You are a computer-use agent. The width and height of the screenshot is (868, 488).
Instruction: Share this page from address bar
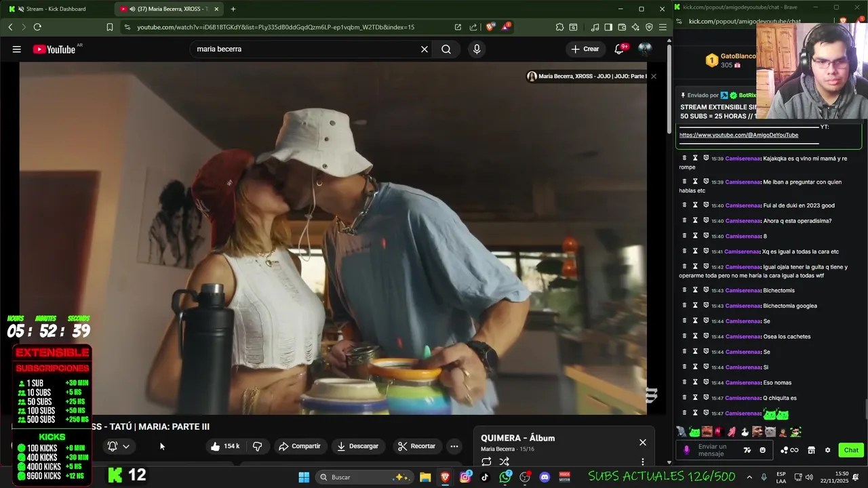click(x=473, y=27)
